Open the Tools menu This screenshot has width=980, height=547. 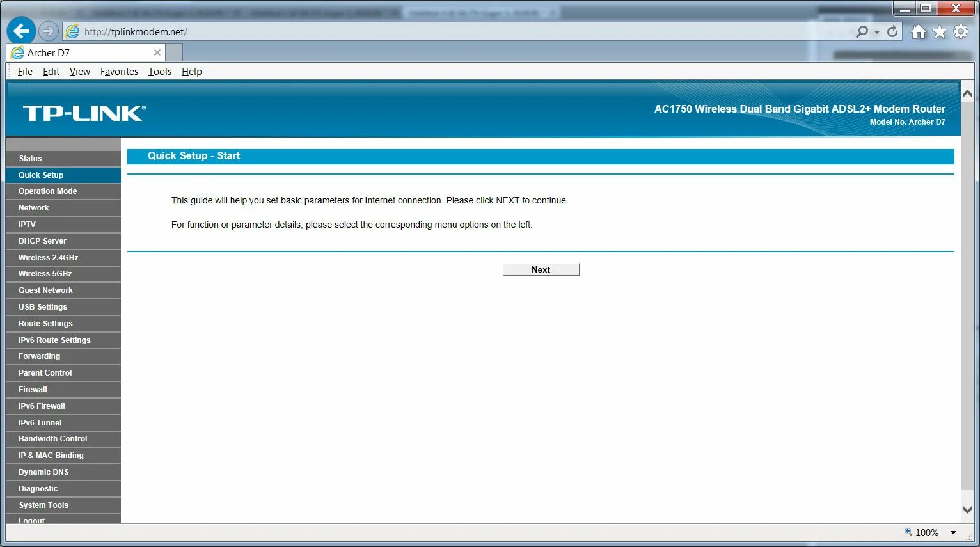coord(160,72)
